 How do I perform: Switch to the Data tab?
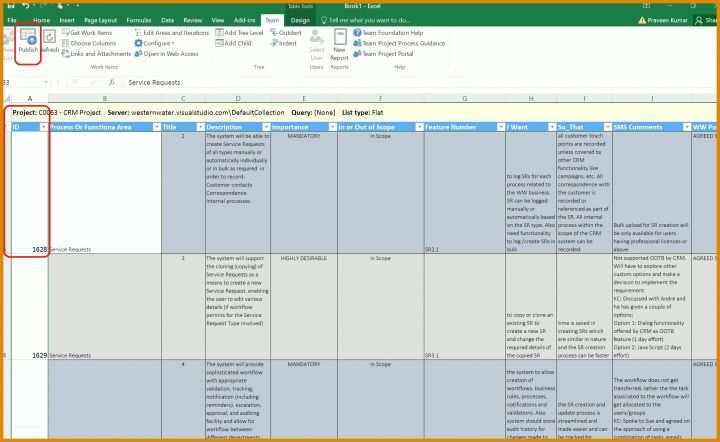[x=168, y=20]
